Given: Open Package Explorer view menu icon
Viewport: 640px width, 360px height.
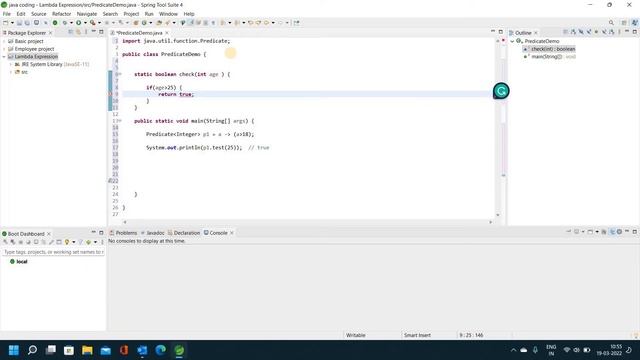Looking at the screenshot, I should (x=86, y=32).
